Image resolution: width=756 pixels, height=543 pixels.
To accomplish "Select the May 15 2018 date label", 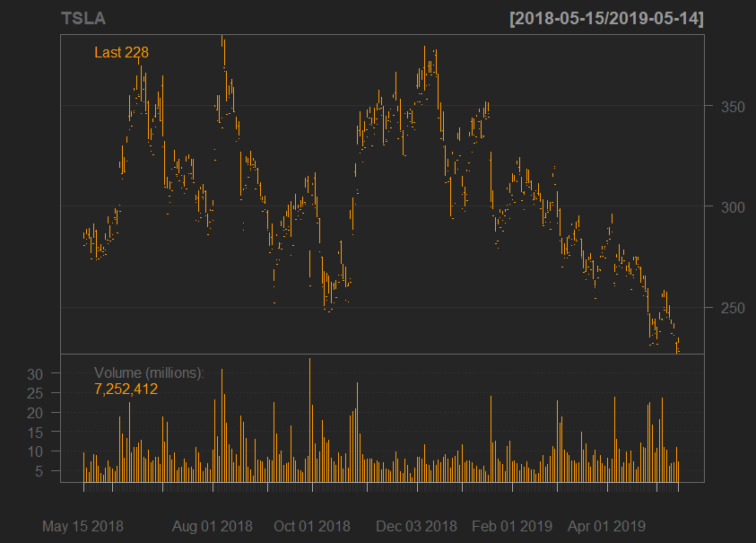I will point(83,526).
